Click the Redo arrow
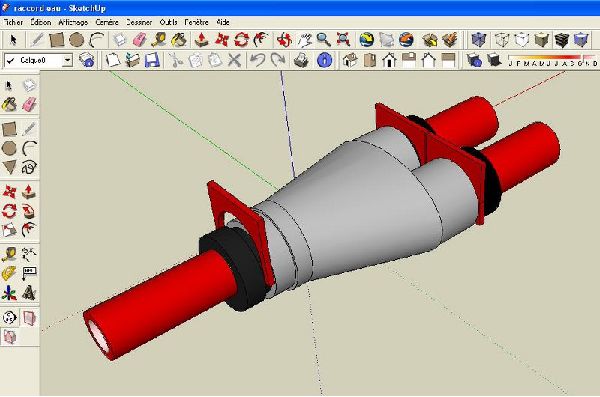Viewport: 600px width, 397px height. (x=277, y=60)
